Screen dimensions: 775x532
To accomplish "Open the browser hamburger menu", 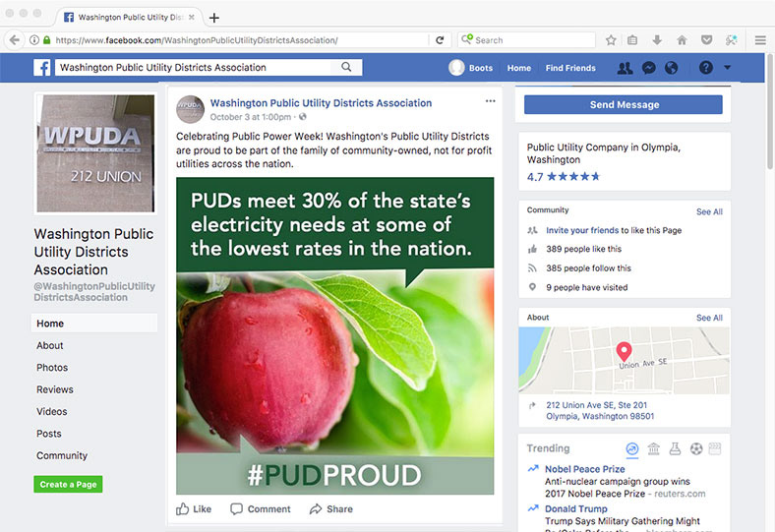I will point(760,40).
